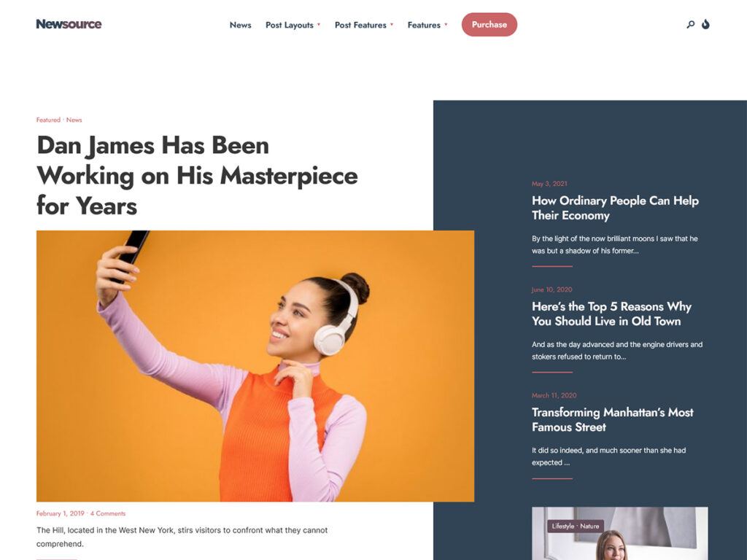Click the Newsource logo
747x560 pixels.
(69, 24)
